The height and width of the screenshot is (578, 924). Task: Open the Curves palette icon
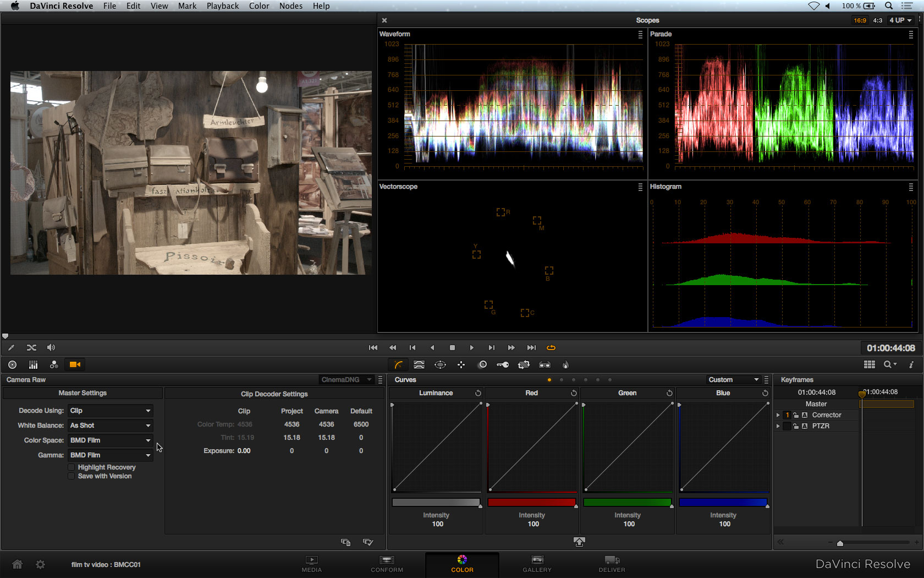tap(398, 364)
